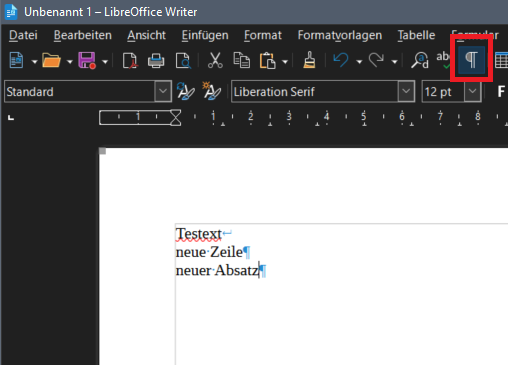Click the tab stop type selector

pyautogui.click(x=11, y=118)
